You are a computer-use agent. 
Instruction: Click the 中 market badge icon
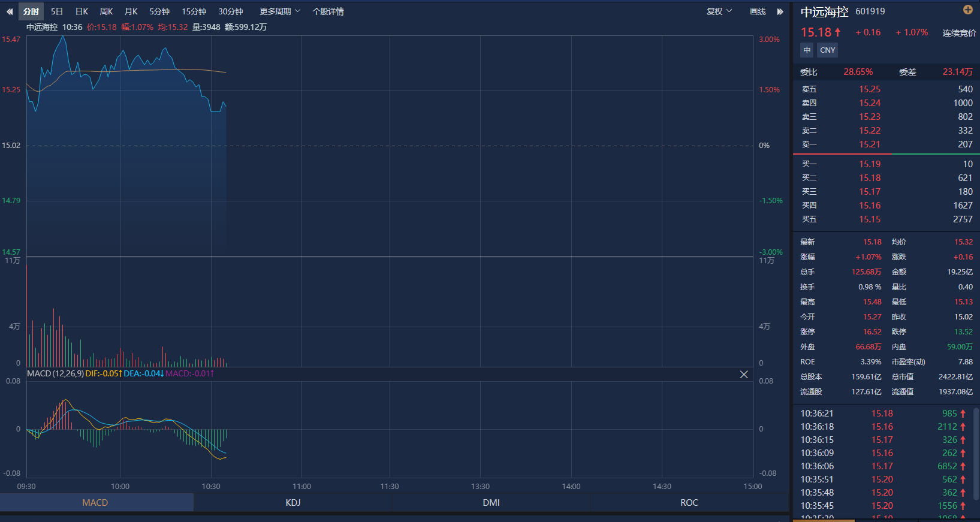(807, 50)
